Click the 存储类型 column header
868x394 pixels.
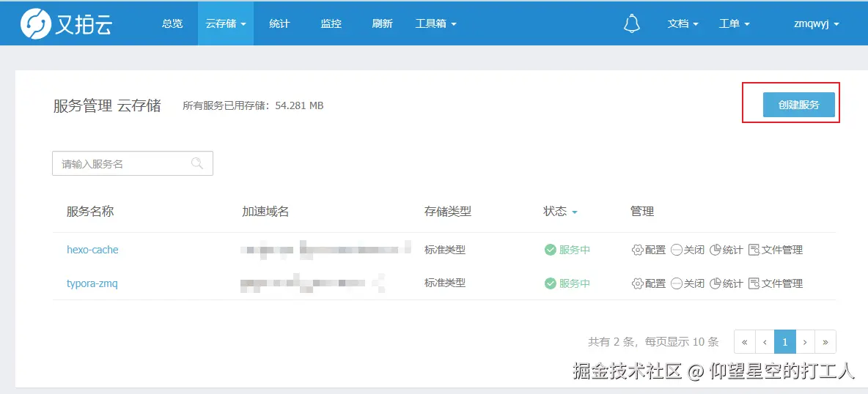[x=448, y=212]
